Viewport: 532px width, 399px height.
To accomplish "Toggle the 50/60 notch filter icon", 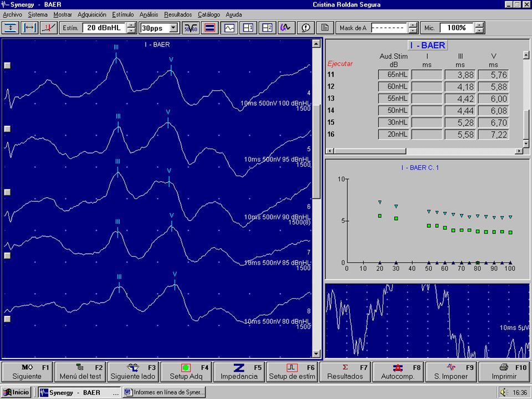I will point(190,28).
